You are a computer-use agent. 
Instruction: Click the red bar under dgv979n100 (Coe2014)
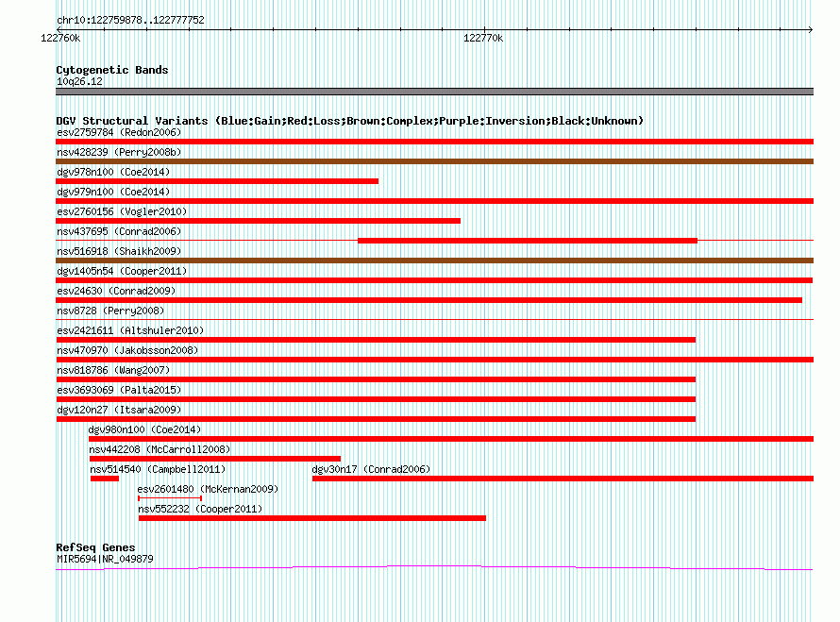(x=434, y=201)
